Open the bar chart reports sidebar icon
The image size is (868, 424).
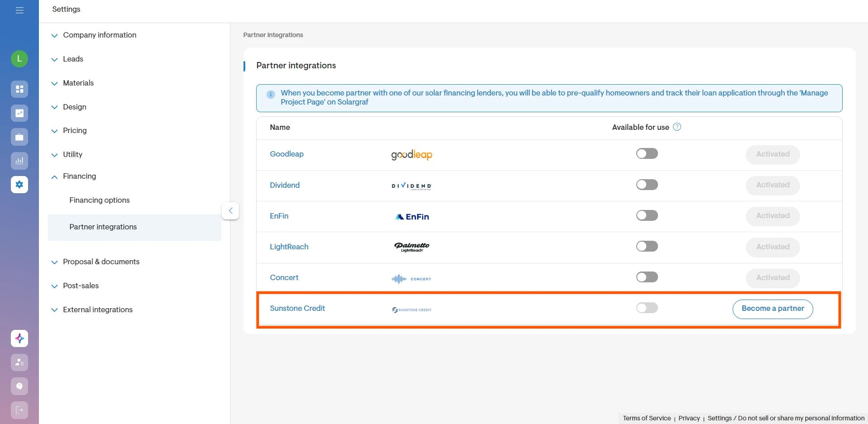(x=19, y=161)
